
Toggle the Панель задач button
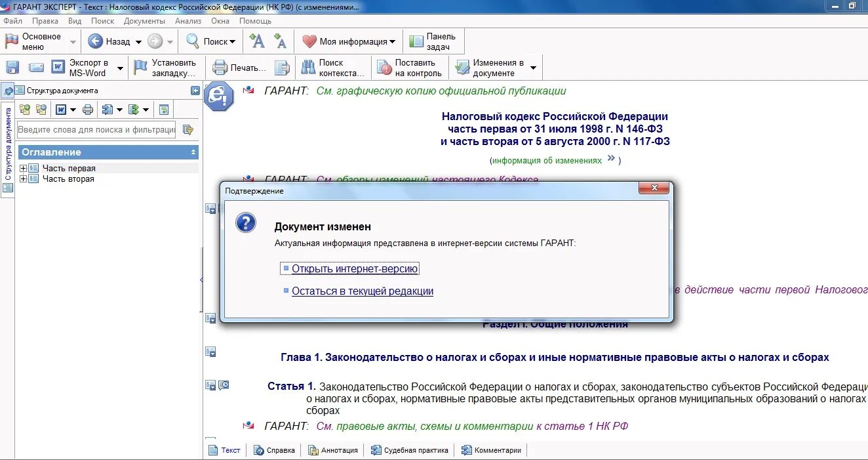[432, 41]
